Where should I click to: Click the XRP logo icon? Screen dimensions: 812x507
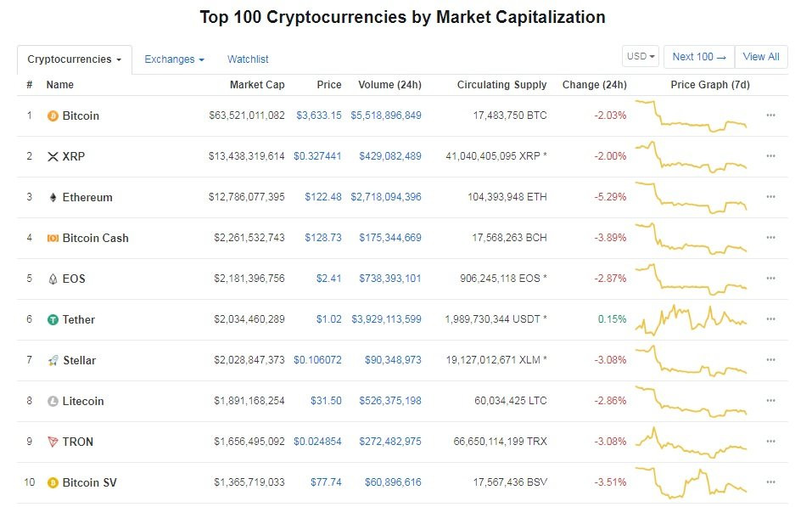53,157
